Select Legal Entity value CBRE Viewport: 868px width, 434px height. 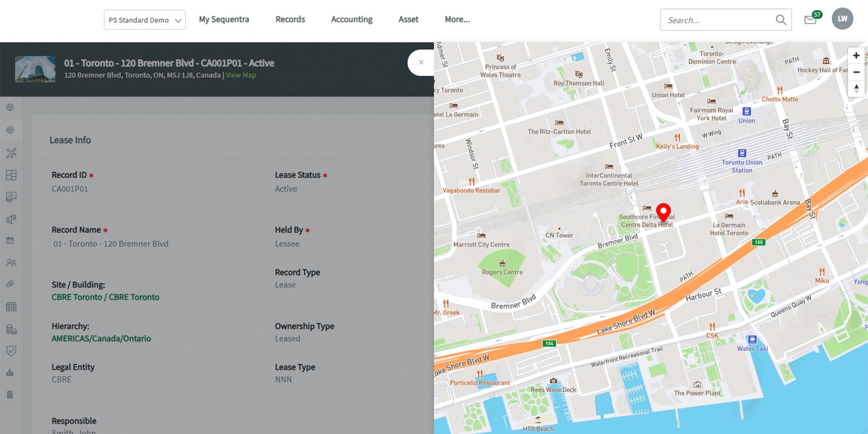pos(61,379)
